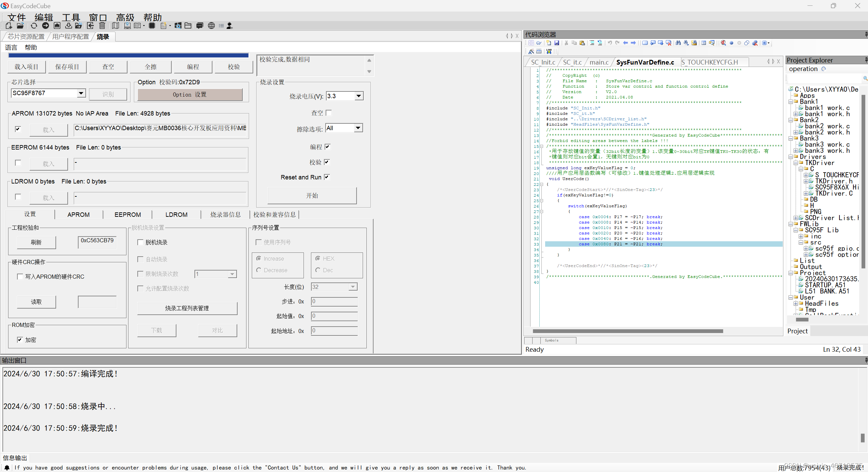Click the trash can delete icon

click(x=102, y=26)
